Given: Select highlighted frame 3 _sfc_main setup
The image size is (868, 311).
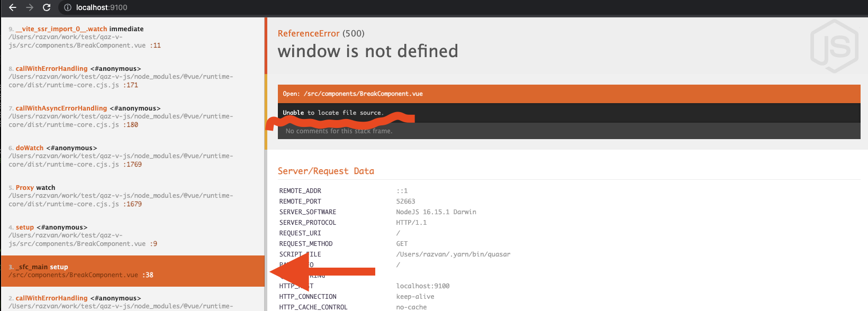Looking at the screenshot, I should (132, 271).
